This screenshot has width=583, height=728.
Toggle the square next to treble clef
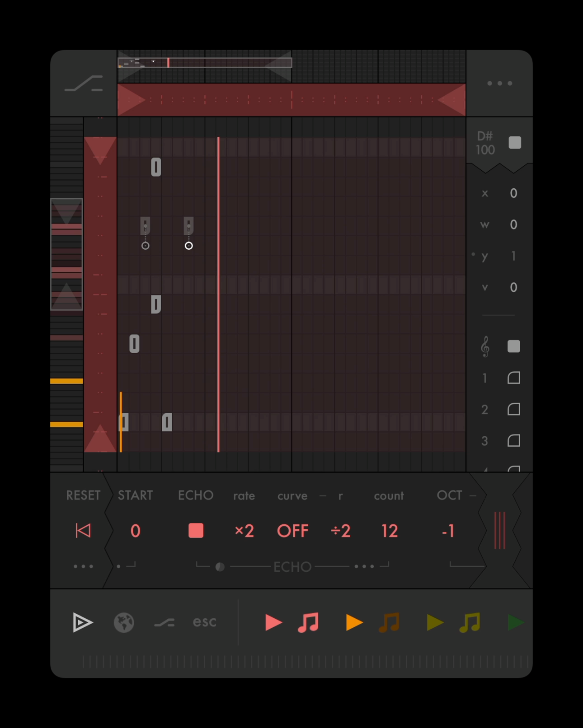(x=514, y=346)
